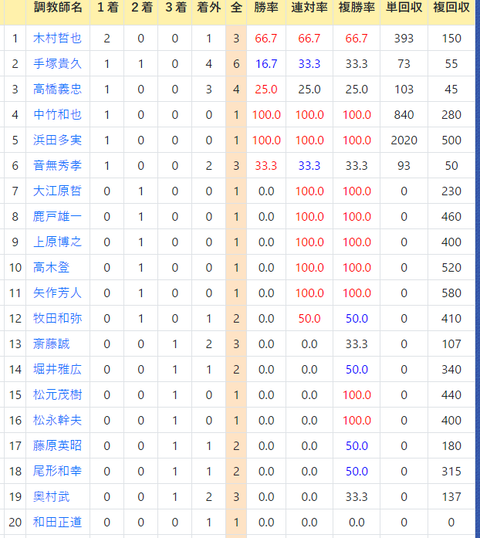Select the 840 単回収 value for 中竹和也
This screenshot has width=480, height=538.
[404, 115]
